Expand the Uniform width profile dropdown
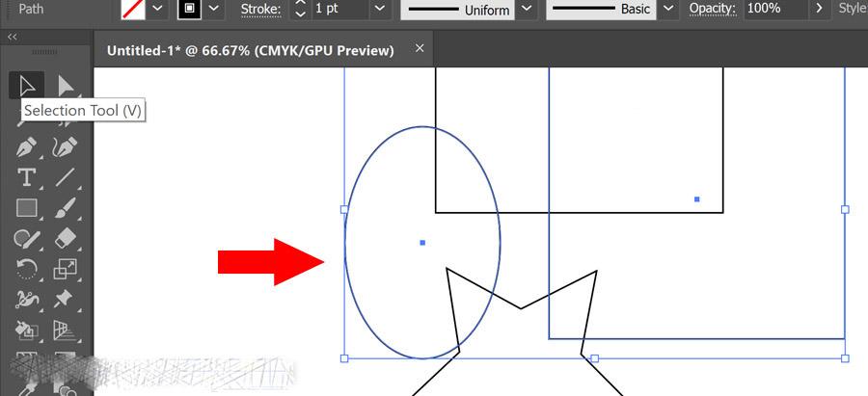868x396 pixels. pyautogui.click(x=527, y=9)
